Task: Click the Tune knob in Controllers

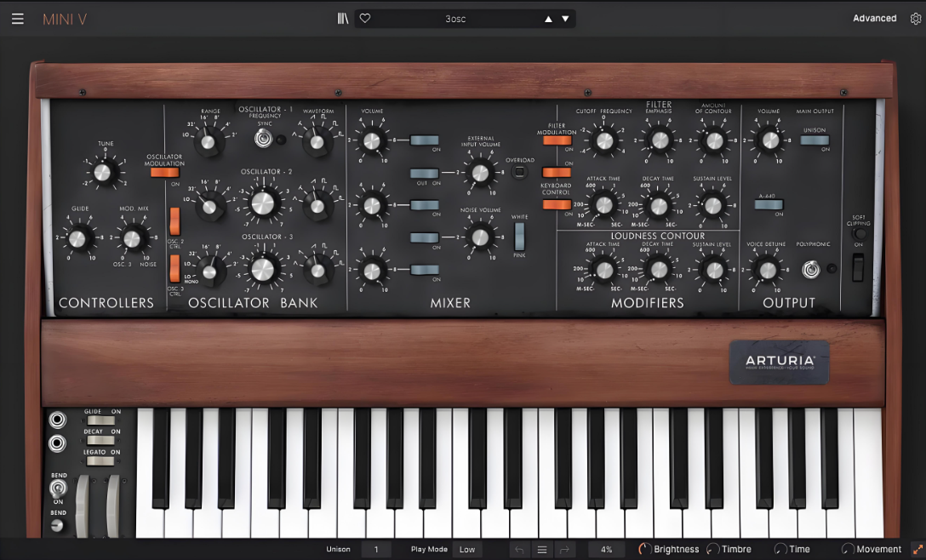Action: tap(103, 173)
